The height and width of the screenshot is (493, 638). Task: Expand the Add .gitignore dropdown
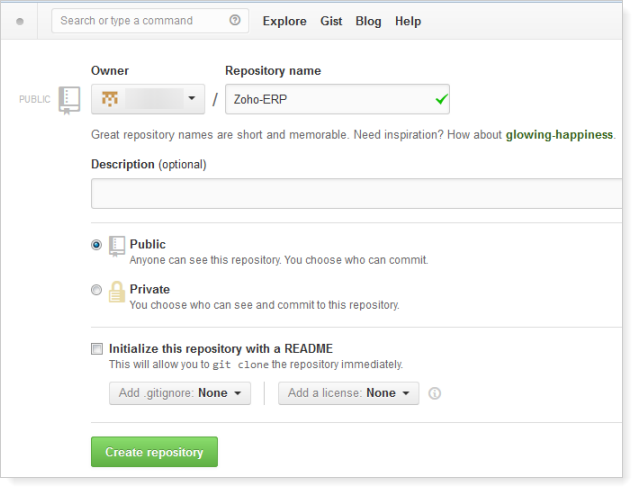pyautogui.click(x=180, y=393)
